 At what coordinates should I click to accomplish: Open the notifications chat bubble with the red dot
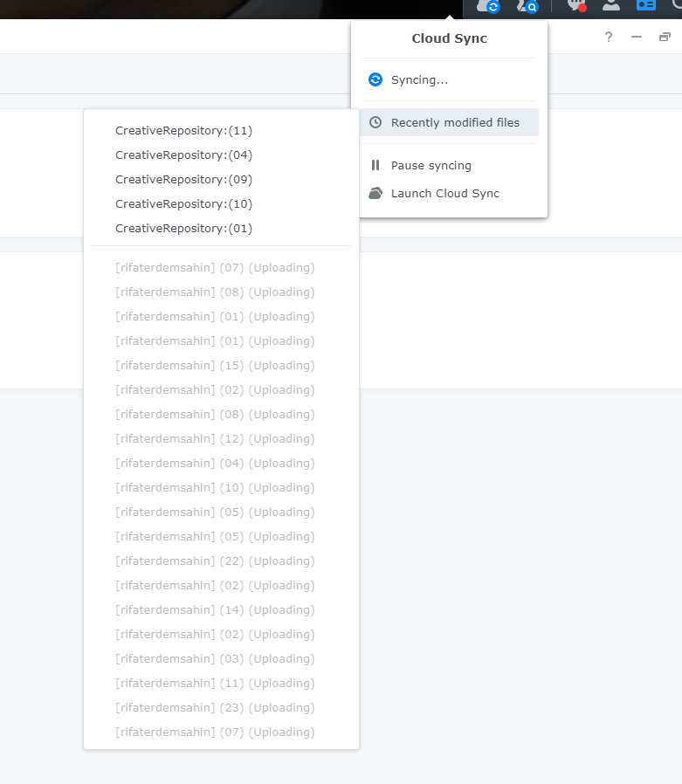point(577,6)
